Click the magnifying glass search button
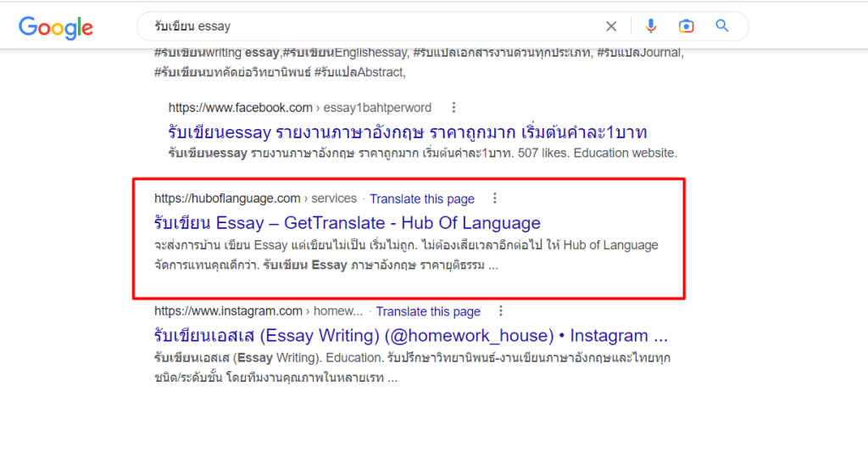The width and height of the screenshot is (868, 459). point(722,25)
